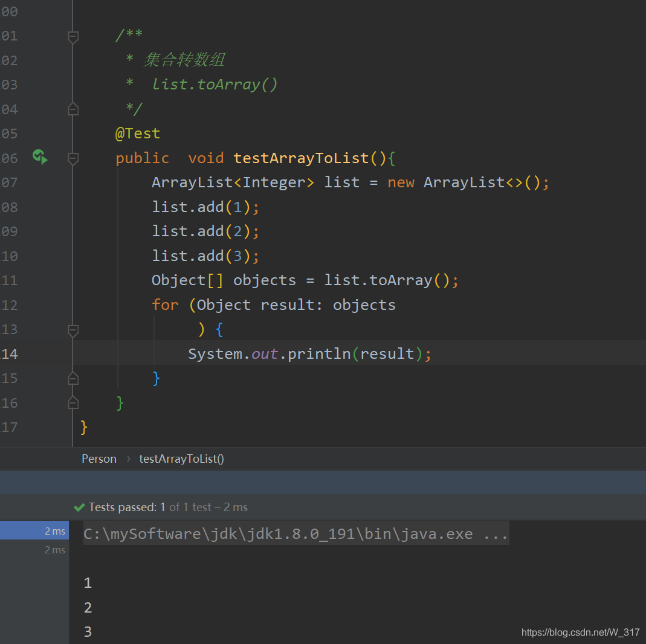Run the testArrayToList test via gutter icon

coord(40,157)
